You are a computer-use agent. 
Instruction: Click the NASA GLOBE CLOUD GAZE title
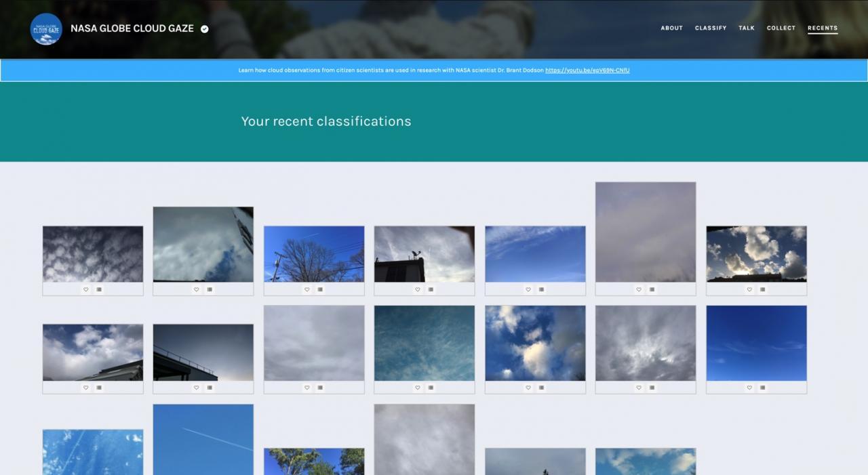click(132, 28)
